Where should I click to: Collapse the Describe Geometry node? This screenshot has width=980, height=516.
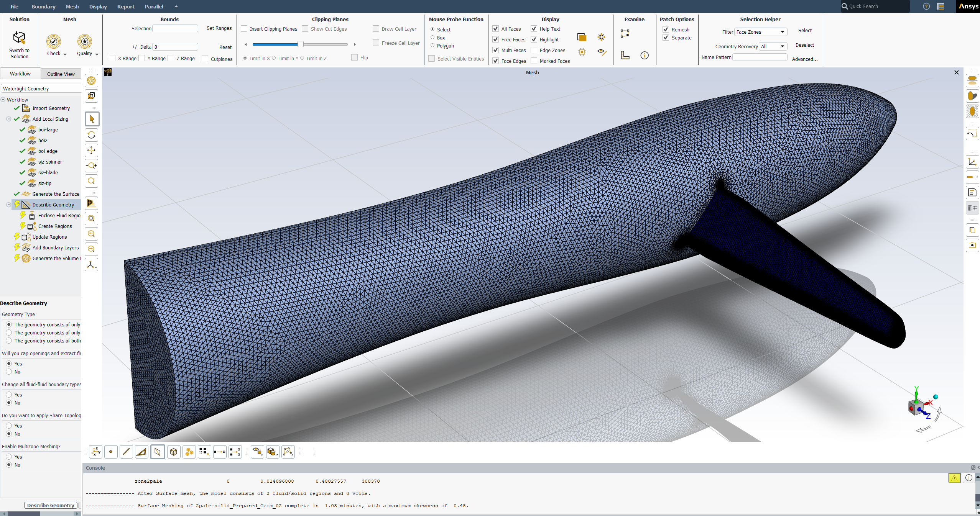[8, 205]
